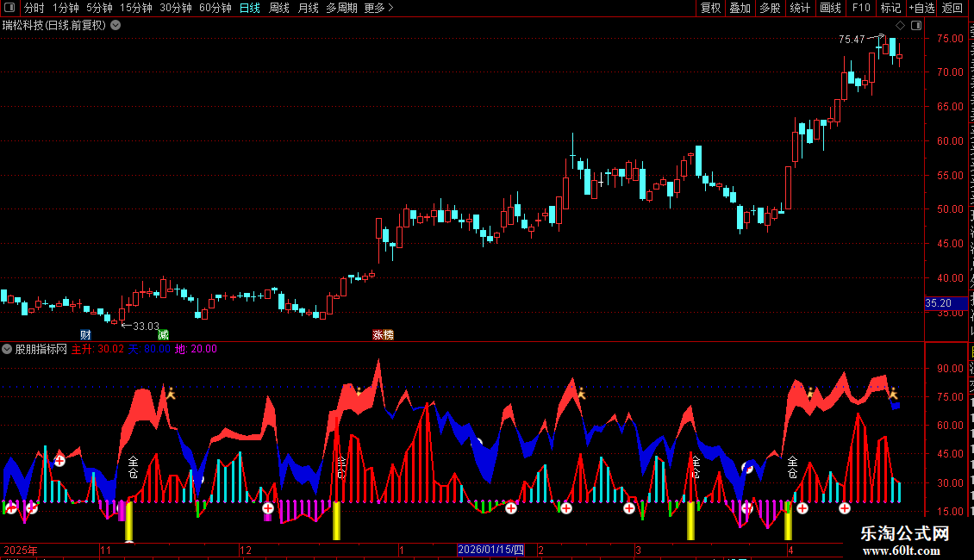
Task: Click the 75.47 high price label
Action: tap(852, 39)
